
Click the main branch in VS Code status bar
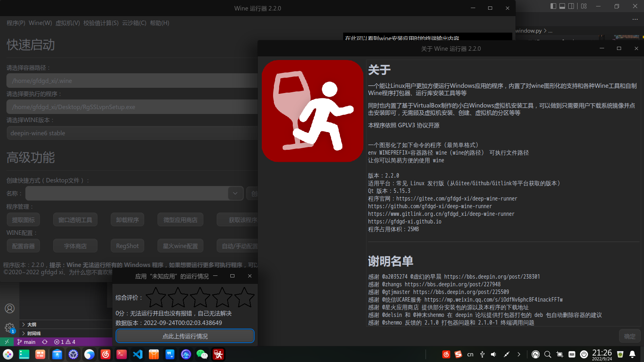27,342
